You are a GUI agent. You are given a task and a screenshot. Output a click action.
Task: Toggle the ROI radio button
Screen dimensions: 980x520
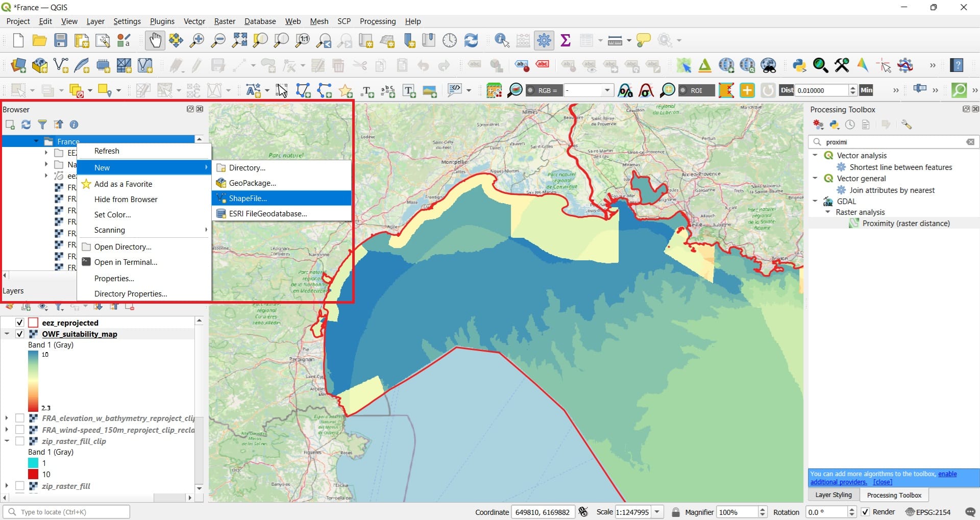point(682,90)
